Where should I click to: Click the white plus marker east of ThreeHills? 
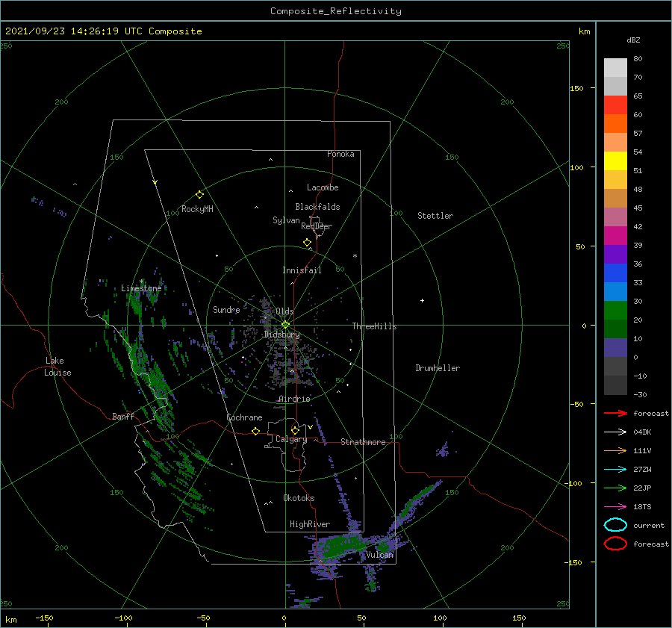point(422,300)
